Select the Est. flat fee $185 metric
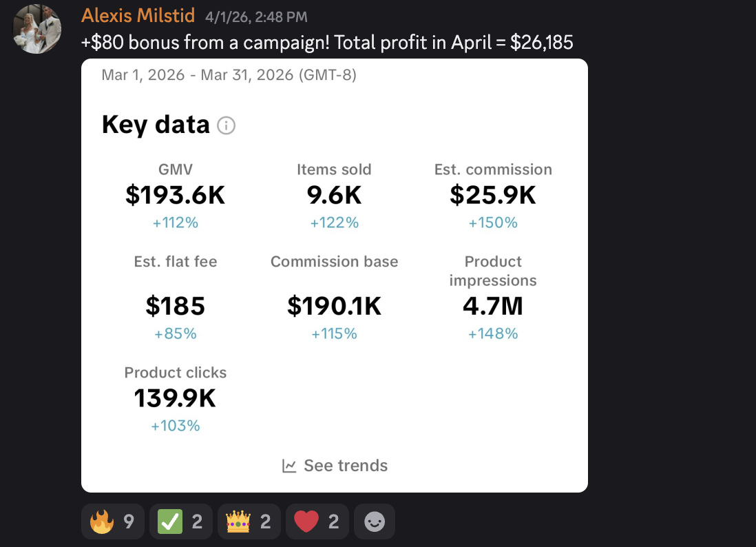Screen dimensions: 756x547 coord(176,298)
